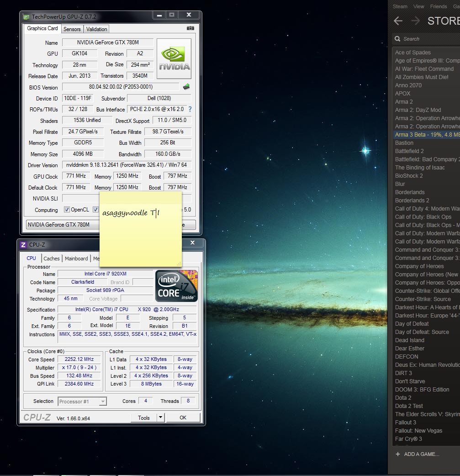Open the Processor #1 selection dropdown

coord(82,402)
